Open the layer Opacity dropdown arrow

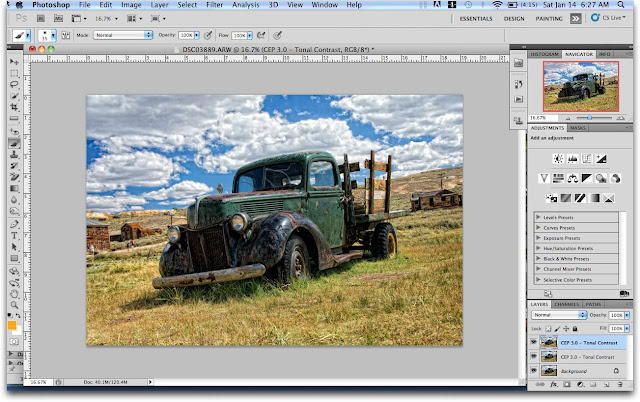coord(627,315)
